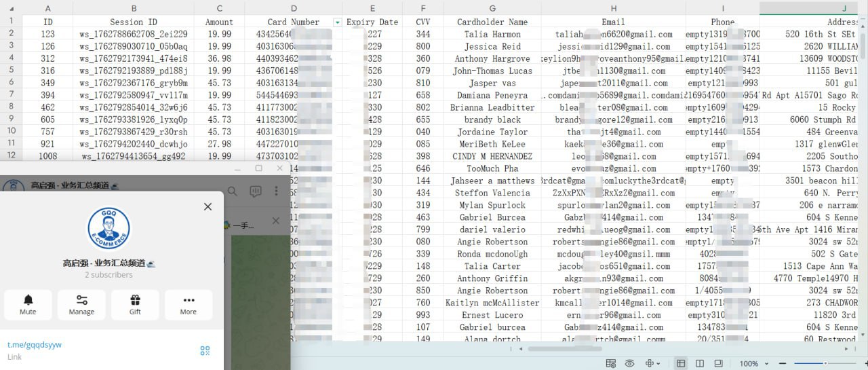
Task: Switch to Page Break Preview view
Action: pyautogui.click(x=718, y=364)
